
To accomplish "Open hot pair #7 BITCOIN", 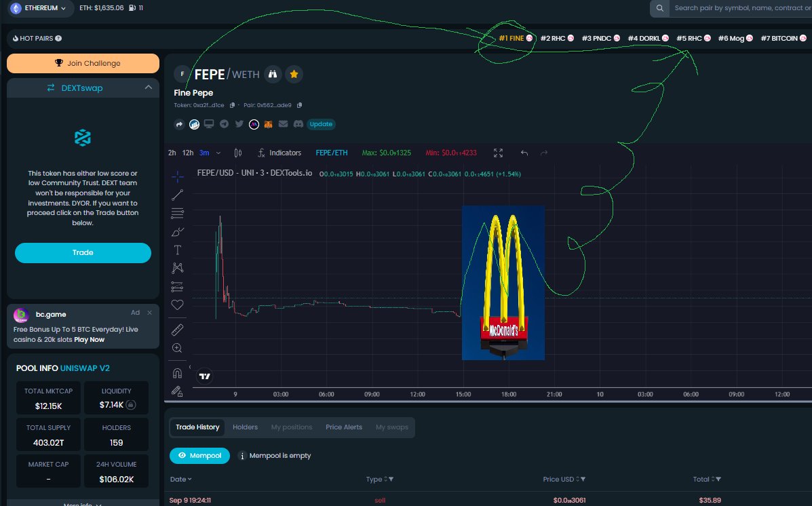I will pyautogui.click(x=784, y=39).
